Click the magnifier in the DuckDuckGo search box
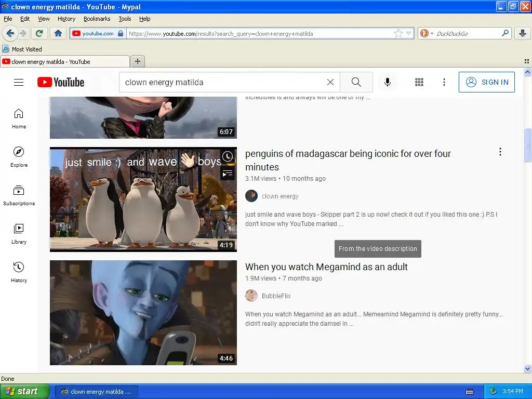This screenshot has height=399, width=532. [505, 33]
